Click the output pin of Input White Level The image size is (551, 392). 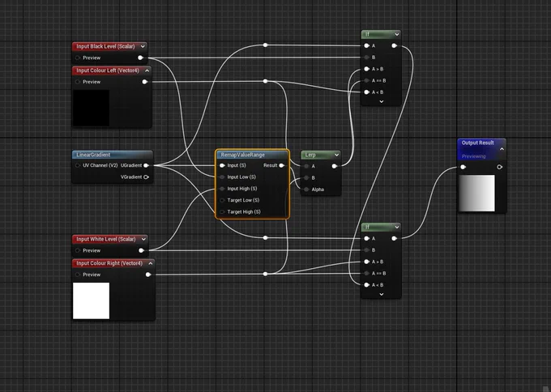coord(141,250)
